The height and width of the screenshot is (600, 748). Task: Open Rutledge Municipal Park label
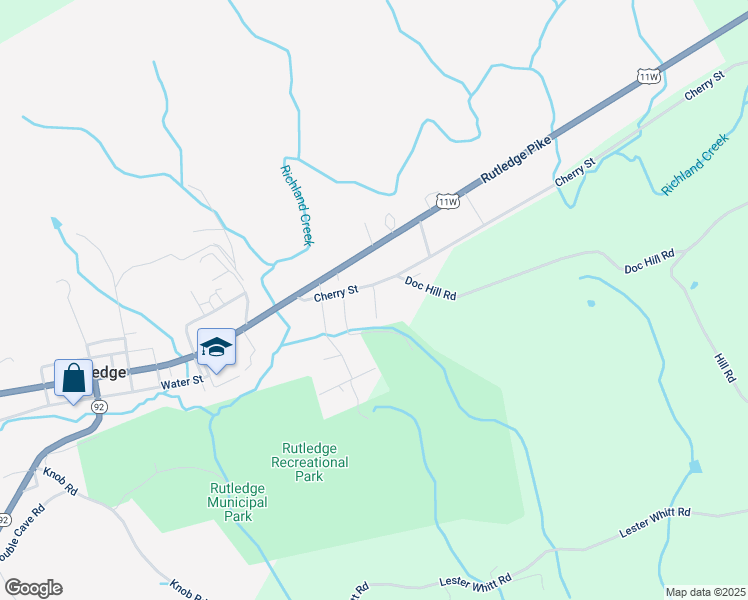point(238,502)
